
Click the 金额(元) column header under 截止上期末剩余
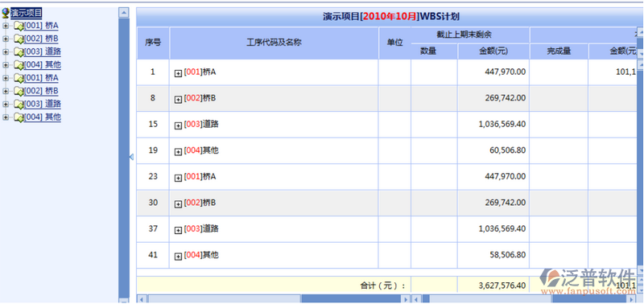tap(493, 51)
